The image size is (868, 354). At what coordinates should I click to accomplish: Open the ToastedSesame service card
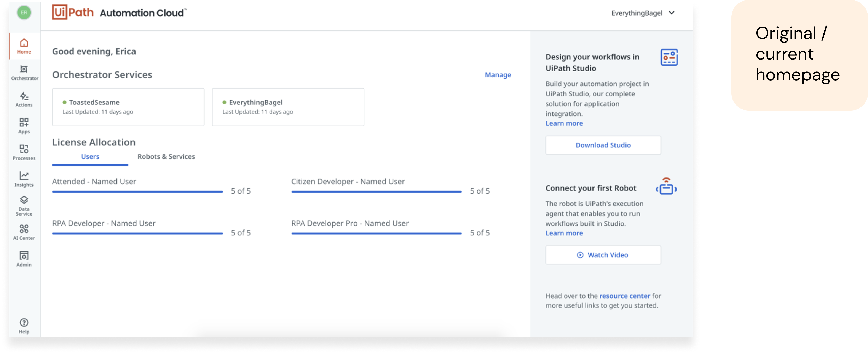tap(128, 107)
